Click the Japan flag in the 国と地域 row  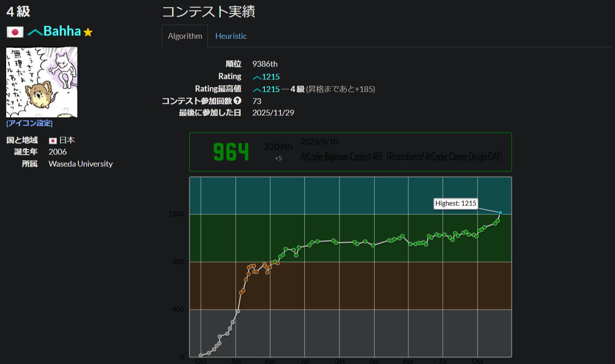pyautogui.click(x=53, y=140)
